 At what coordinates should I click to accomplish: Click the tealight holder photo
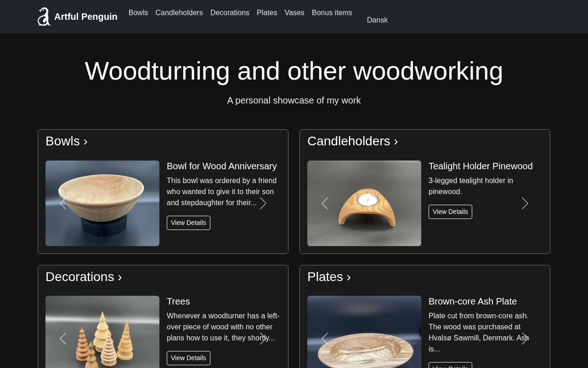pyautogui.click(x=364, y=203)
